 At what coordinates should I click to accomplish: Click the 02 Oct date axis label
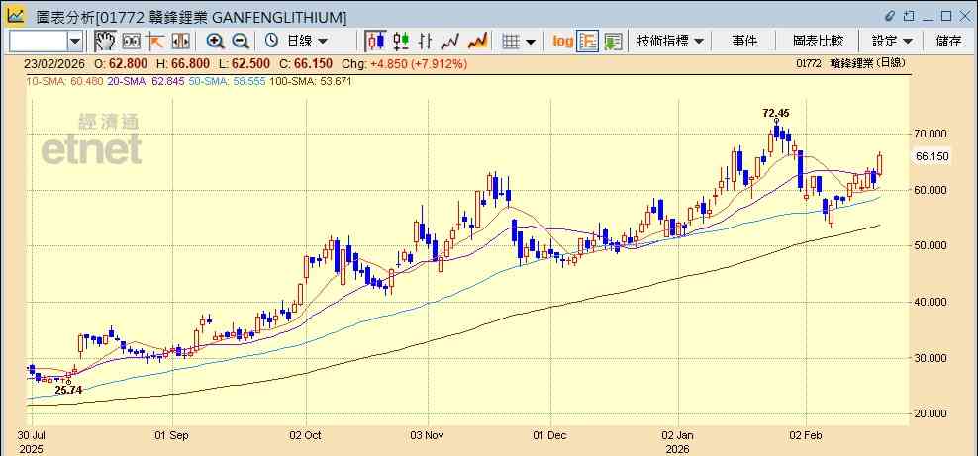(x=306, y=435)
